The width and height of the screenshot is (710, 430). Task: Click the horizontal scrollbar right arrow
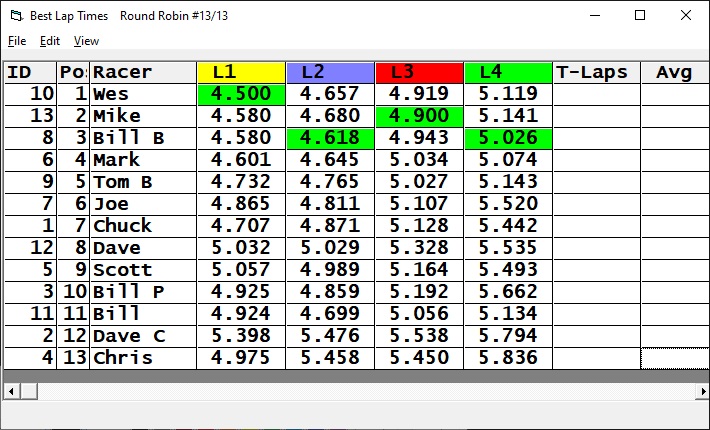point(700,390)
